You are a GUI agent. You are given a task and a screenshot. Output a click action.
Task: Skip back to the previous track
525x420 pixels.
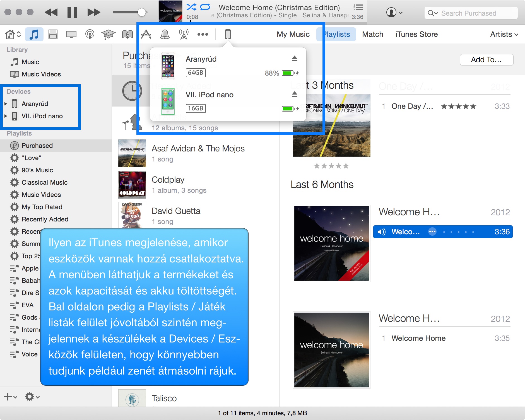point(51,13)
